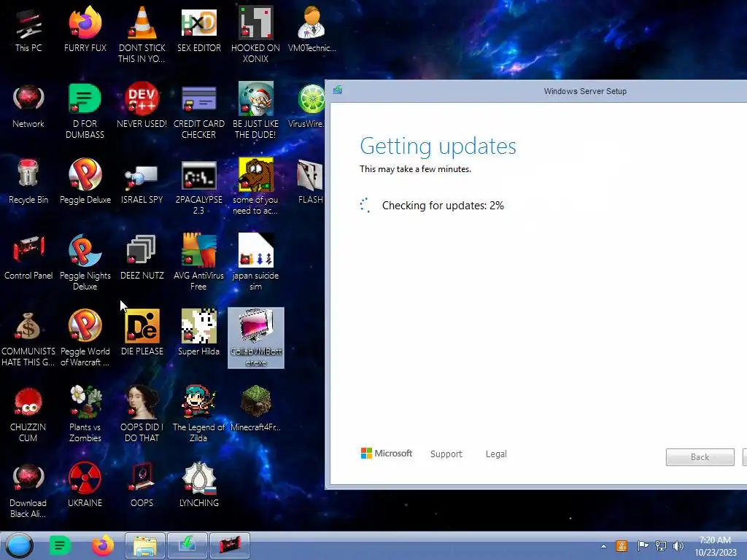Open the red panel taskbar app
This screenshot has height=560, width=747.
click(x=230, y=545)
